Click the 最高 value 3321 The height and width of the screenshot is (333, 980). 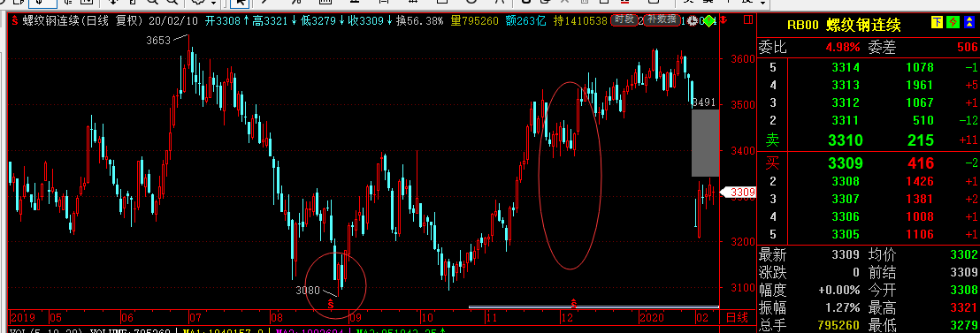[963, 307]
